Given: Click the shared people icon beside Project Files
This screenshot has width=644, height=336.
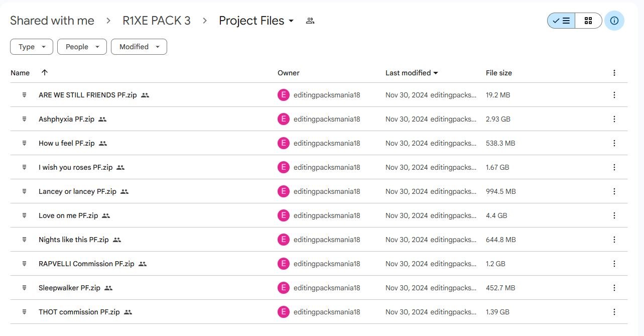Looking at the screenshot, I should (x=310, y=21).
